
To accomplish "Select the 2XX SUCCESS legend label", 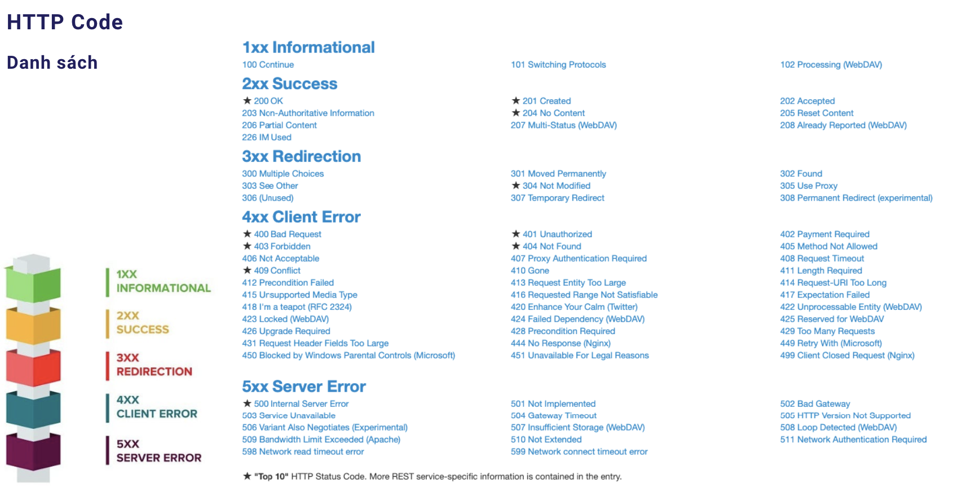I will coord(143,323).
